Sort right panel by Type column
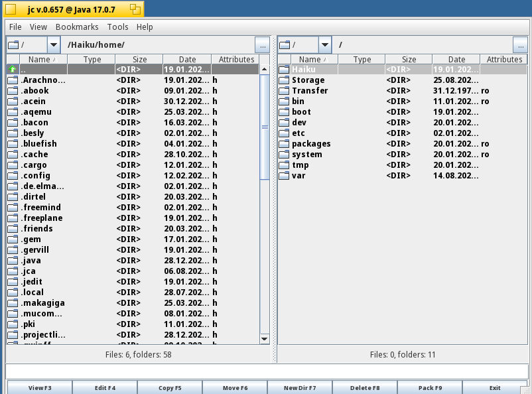Viewport: 532px width, 394px height. pos(362,60)
